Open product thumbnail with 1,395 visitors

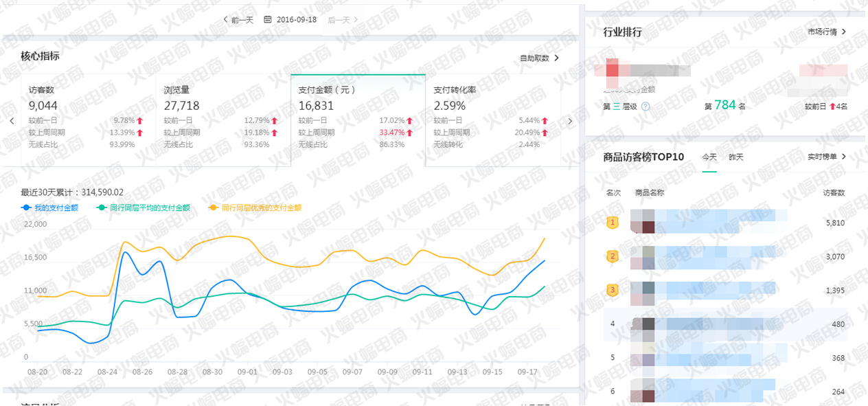point(643,293)
